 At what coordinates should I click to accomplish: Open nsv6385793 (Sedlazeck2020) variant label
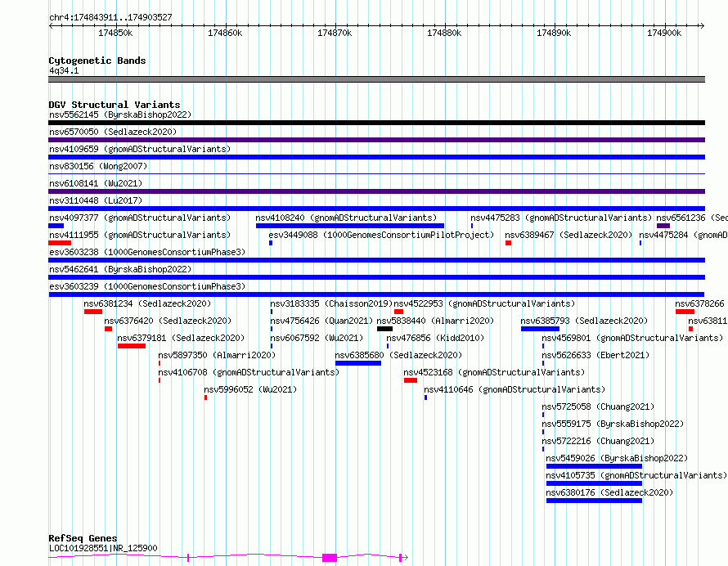pyautogui.click(x=584, y=321)
